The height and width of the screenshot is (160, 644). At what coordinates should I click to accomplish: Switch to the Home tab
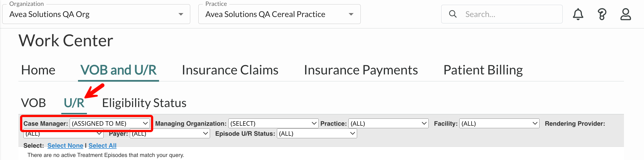[38, 70]
